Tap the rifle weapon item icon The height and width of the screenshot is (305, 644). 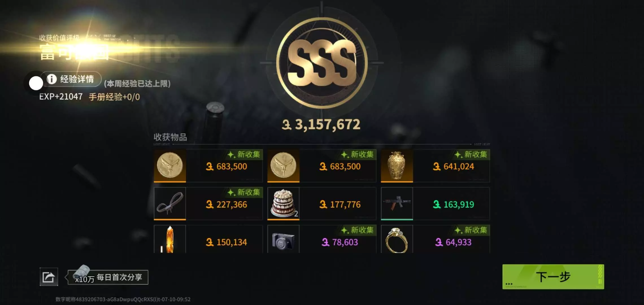pyautogui.click(x=397, y=204)
